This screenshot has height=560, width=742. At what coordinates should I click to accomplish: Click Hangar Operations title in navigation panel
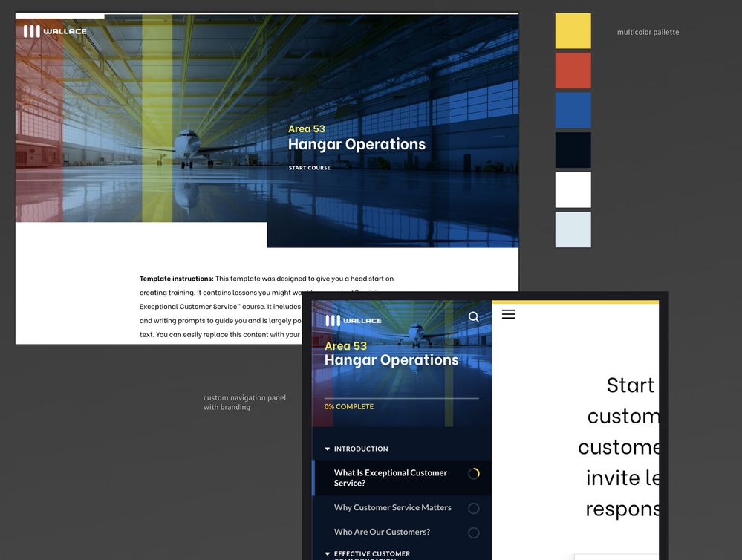coord(391,361)
